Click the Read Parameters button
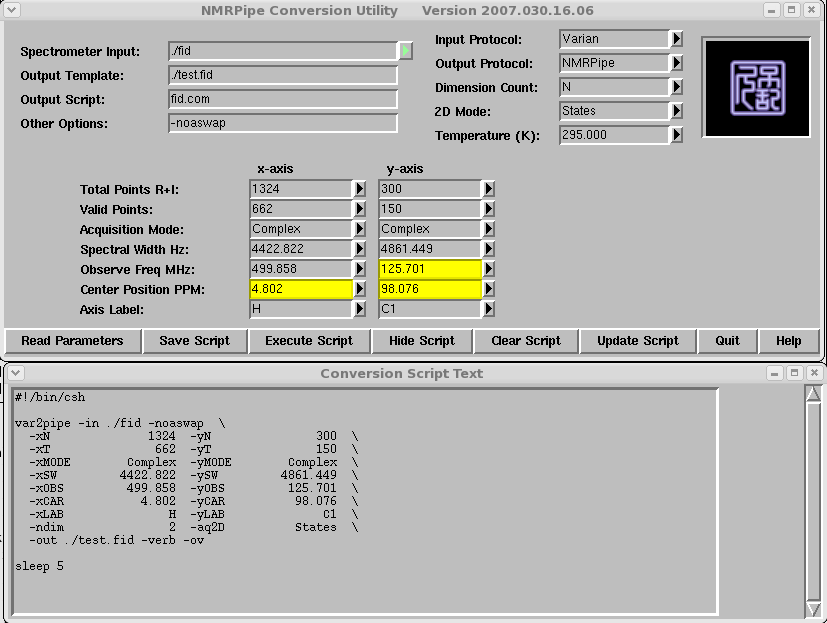 click(73, 341)
